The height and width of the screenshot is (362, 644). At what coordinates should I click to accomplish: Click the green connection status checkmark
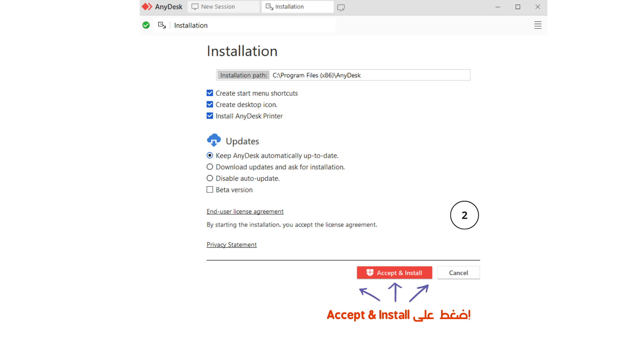coord(146,25)
